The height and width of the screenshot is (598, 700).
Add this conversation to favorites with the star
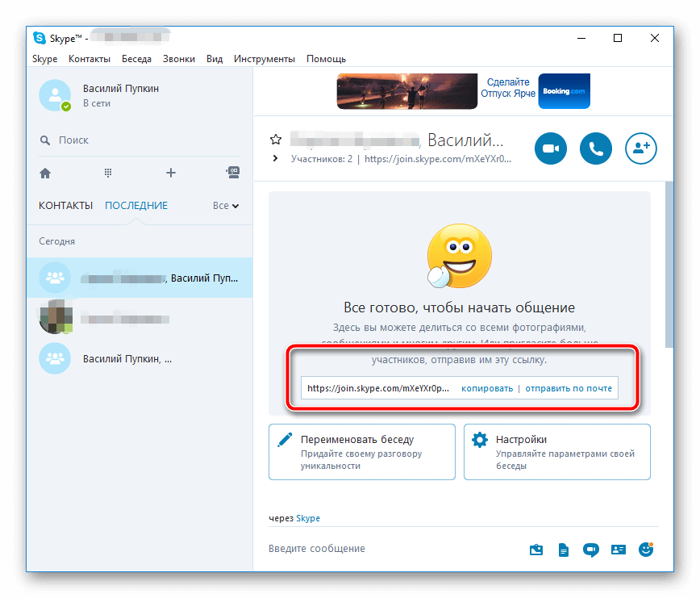[x=276, y=140]
